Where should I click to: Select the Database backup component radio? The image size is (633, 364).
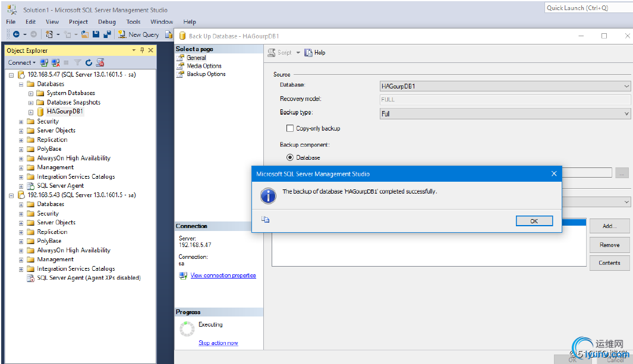[x=290, y=157]
